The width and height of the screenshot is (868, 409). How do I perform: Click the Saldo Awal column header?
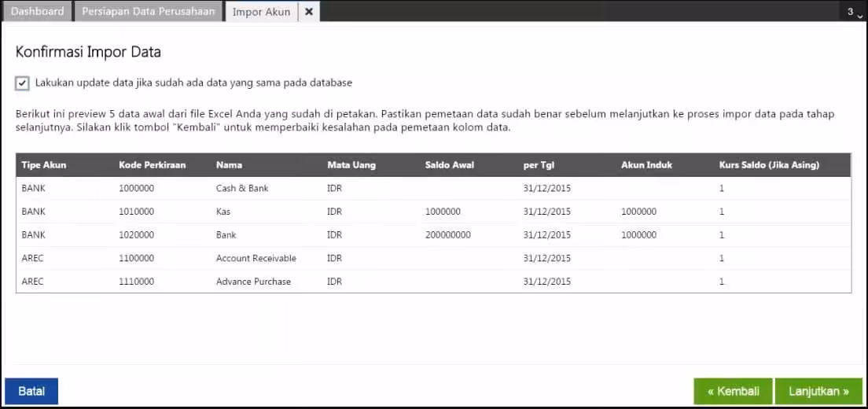(450, 165)
